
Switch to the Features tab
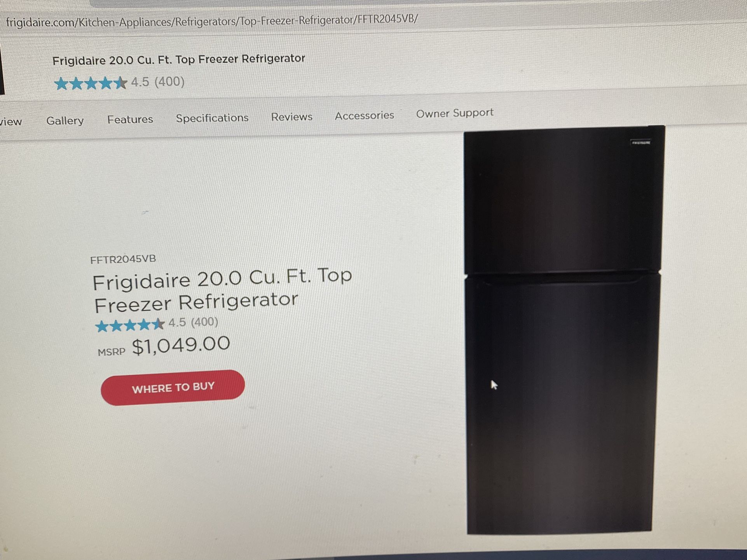pyautogui.click(x=130, y=119)
